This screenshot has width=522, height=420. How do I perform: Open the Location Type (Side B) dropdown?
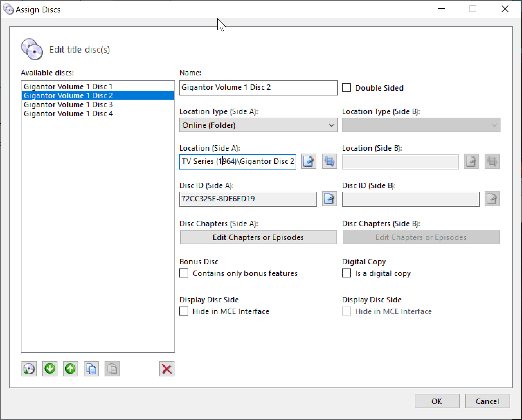point(421,125)
